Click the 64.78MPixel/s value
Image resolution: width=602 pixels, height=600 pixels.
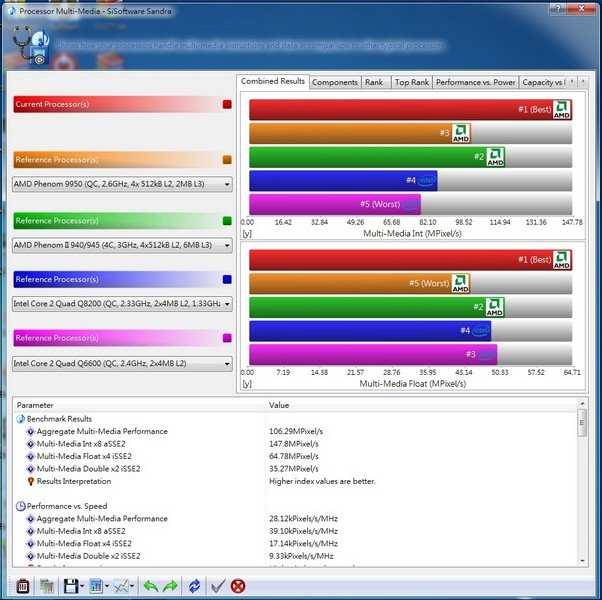click(x=294, y=456)
